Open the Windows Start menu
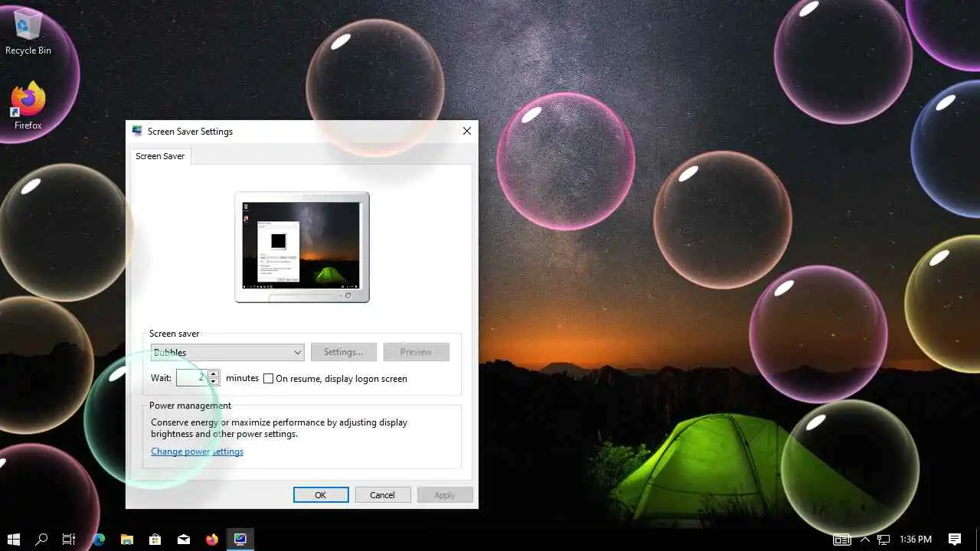Image resolution: width=980 pixels, height=551 pixels. 13,539
